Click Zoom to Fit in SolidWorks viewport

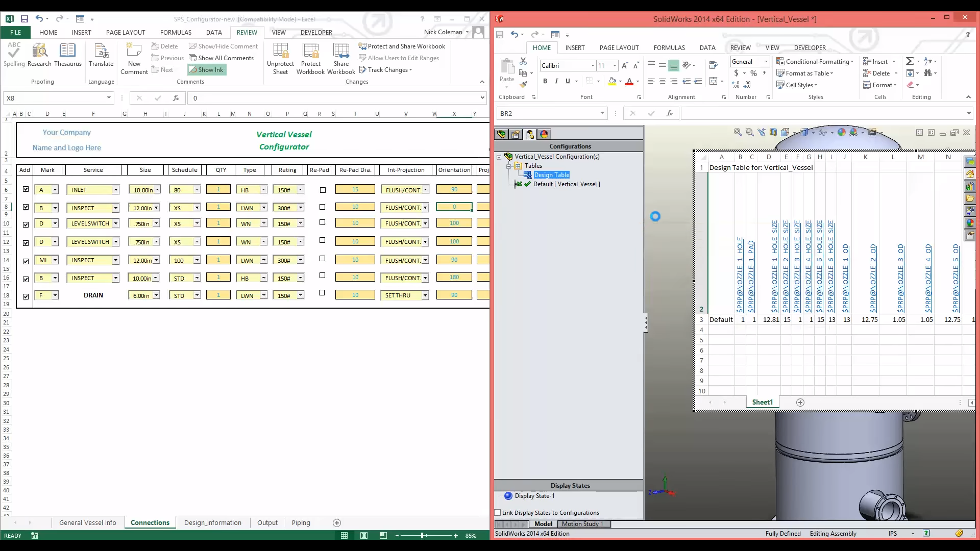click(x=738, y=132)
